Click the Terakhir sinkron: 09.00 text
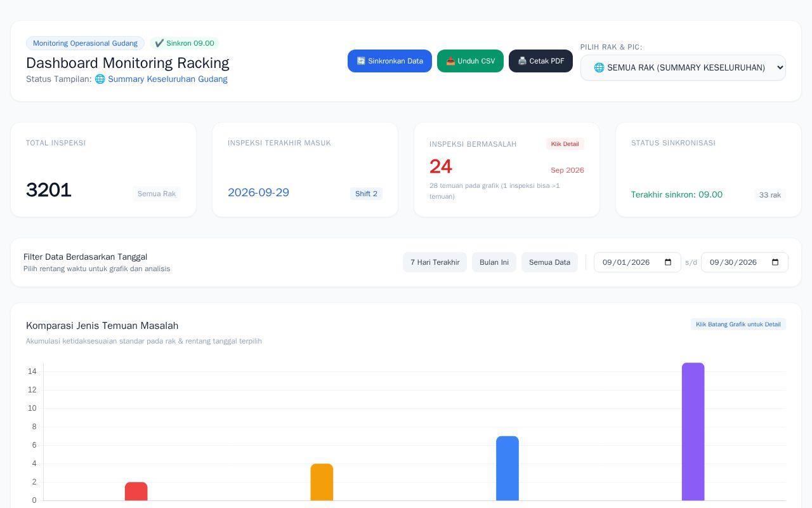The height and width of the screenshot is (508, 812). (x=677, y=195)
